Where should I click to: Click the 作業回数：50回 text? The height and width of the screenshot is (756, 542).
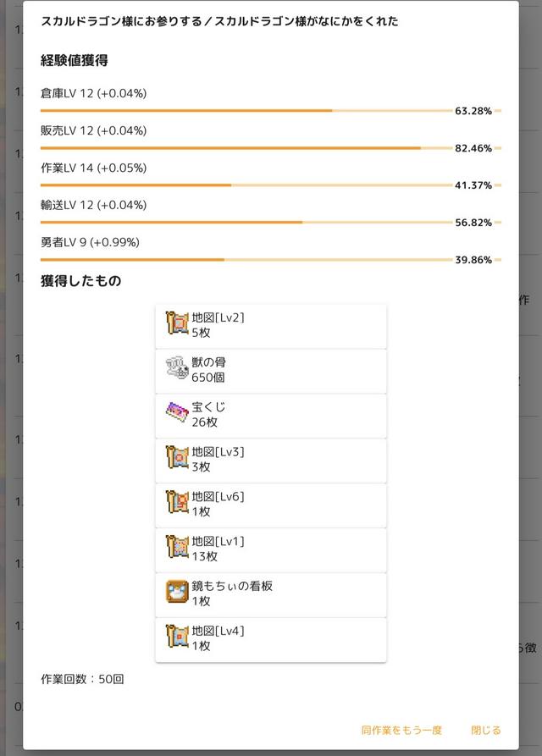(82, 679)
